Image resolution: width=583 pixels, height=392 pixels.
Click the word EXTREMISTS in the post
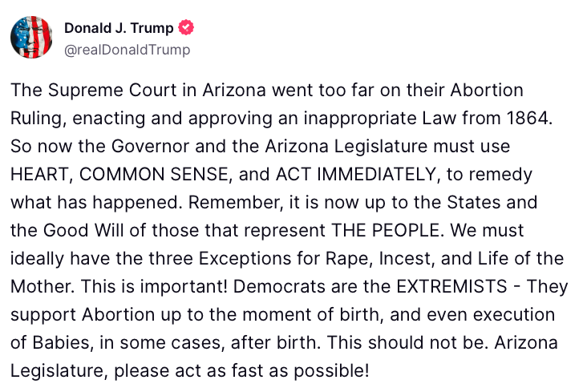tap(451, 286)
